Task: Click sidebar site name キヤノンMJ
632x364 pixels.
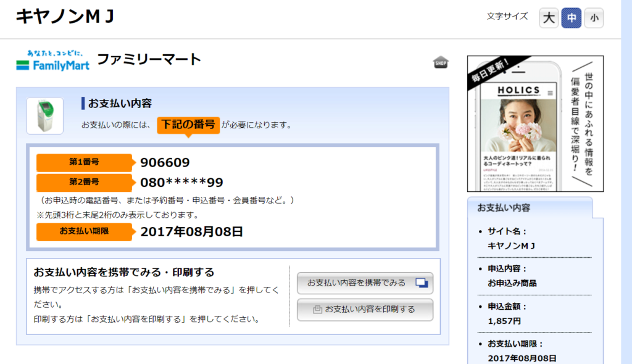Action: [512, 246]
